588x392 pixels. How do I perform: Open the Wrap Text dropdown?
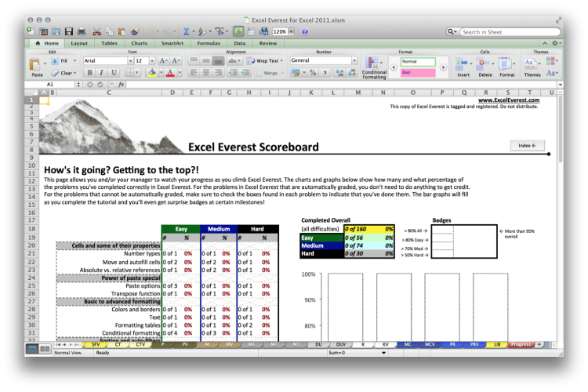(x=281, y=61)
